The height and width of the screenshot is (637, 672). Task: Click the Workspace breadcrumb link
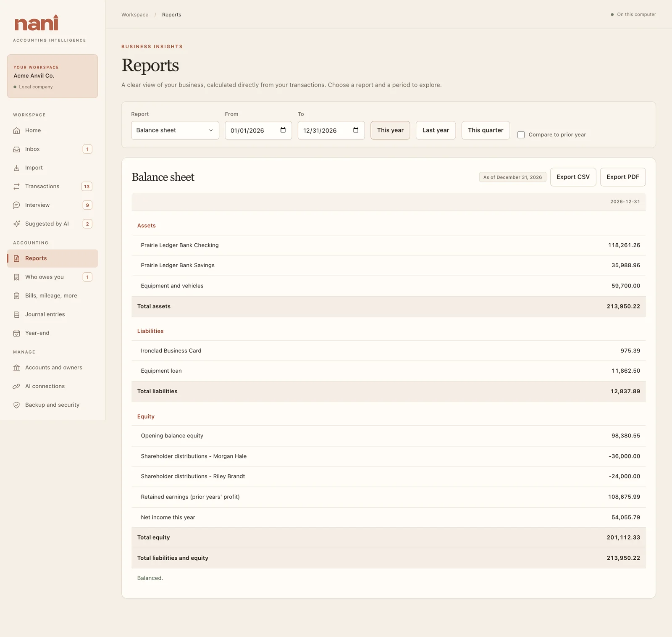click(x=135, y=15)
